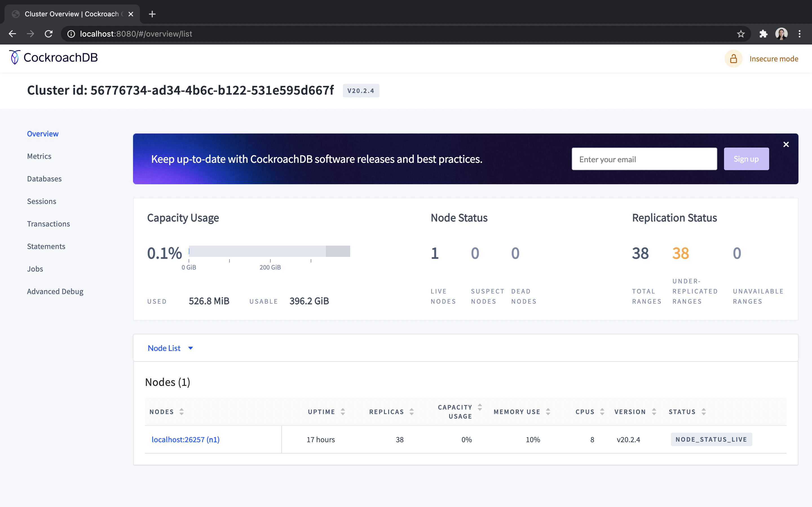Open Advanced Debug sidebar item

coord(55,292)
